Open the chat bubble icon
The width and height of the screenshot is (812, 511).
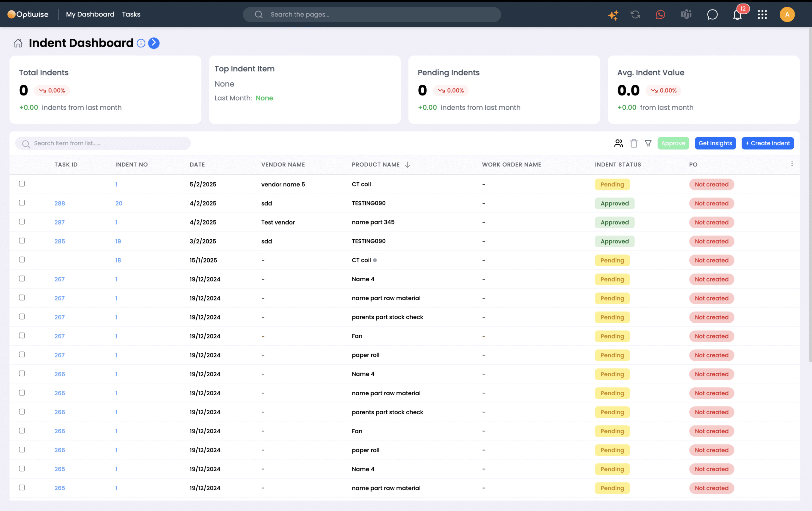click(712, 15)
